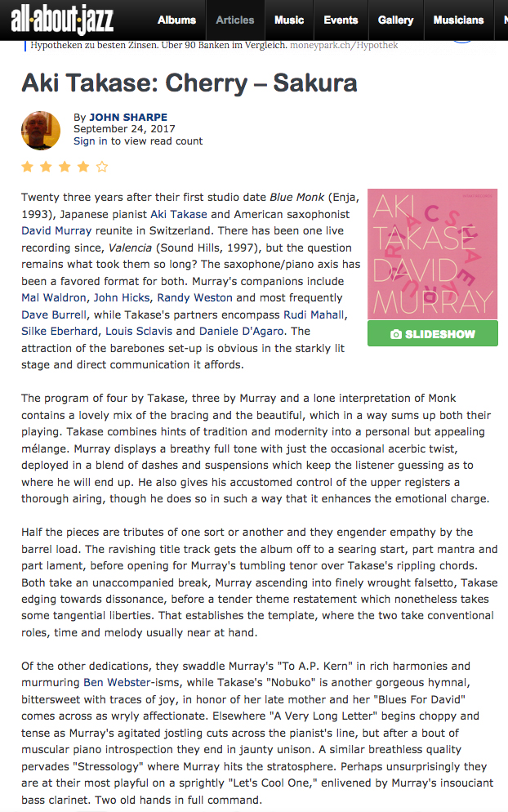Open the Albums menu
Screen dimensions: 508x812
pos(176,20)
